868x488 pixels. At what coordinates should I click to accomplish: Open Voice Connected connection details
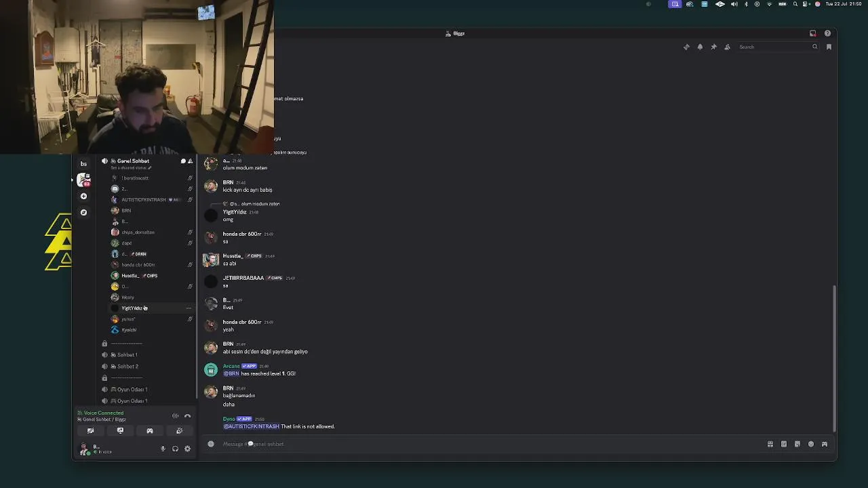(103, 413)
